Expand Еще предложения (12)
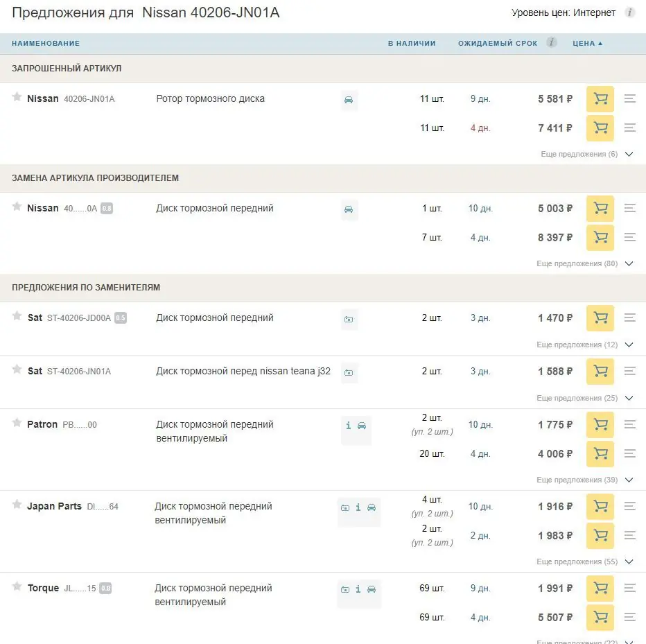This screenshot has width=646, height=644. pos(584,345)
